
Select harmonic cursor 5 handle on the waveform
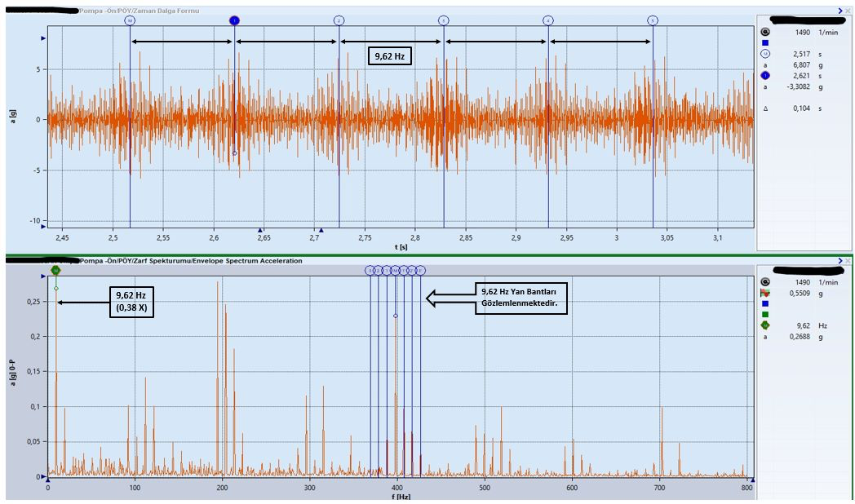point(653,20)
